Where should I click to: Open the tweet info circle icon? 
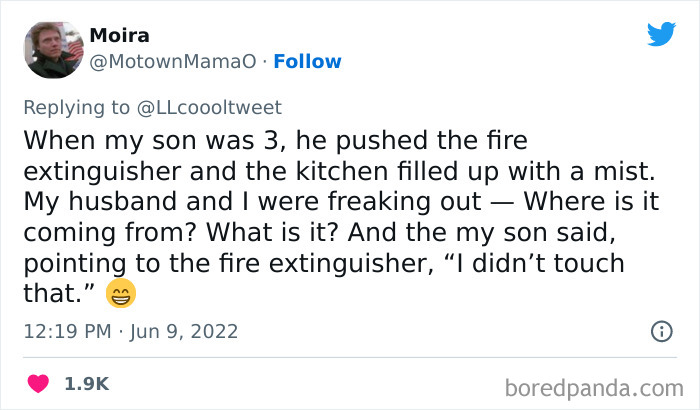point(660,330)
